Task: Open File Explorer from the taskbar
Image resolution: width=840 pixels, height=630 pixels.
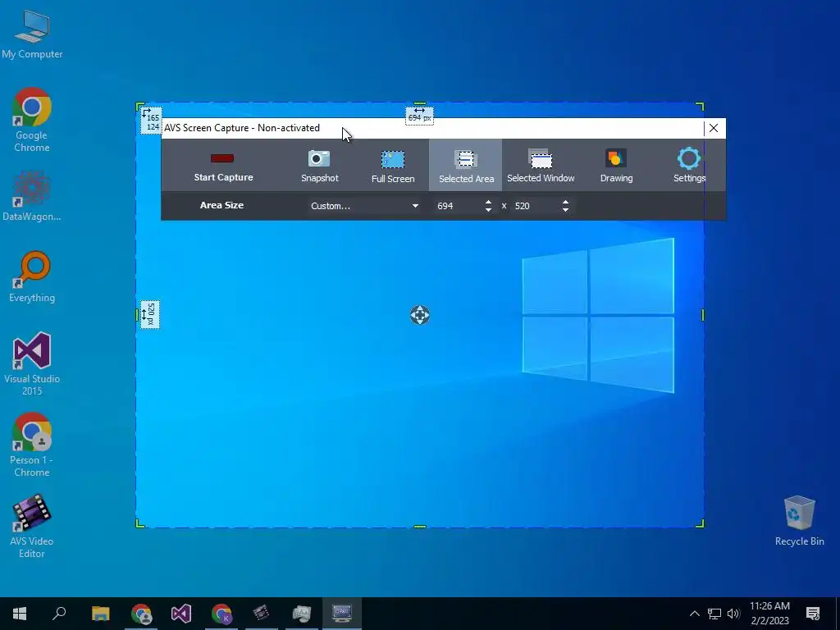Action: (x=100, y=614)
